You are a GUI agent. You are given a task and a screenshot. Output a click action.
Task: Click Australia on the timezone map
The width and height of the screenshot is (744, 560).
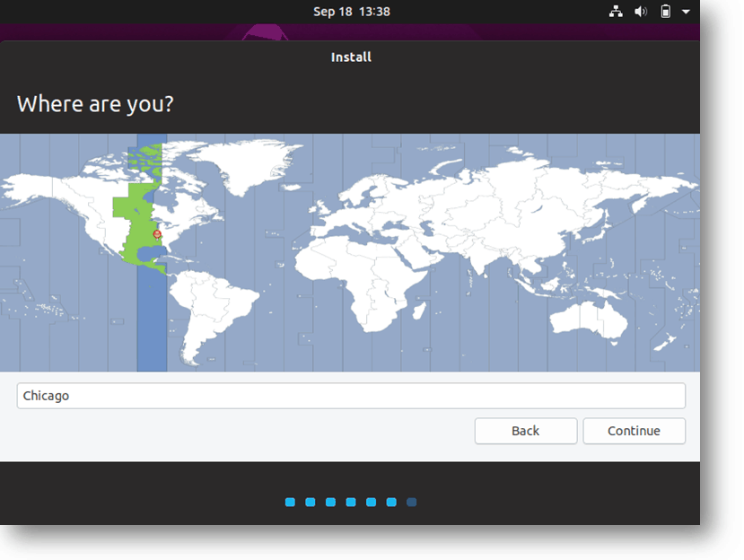pos(589,319)
